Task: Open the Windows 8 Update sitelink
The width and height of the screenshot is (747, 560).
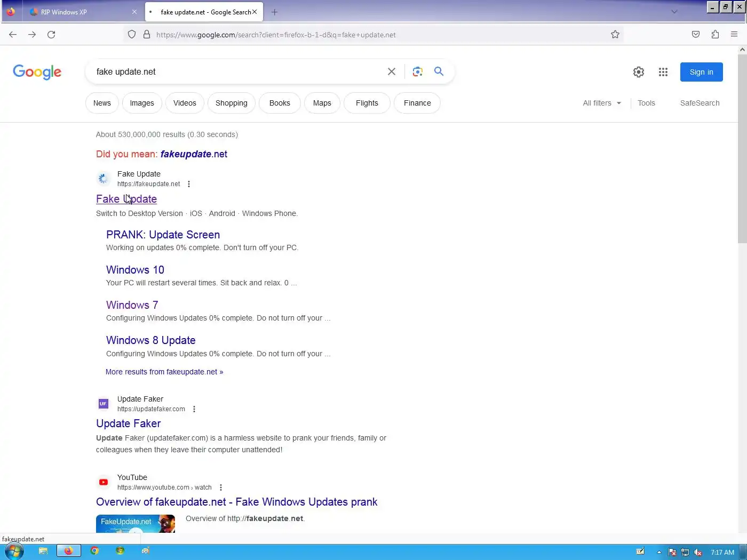Action: pyautogui.click(x=150, y=340)
